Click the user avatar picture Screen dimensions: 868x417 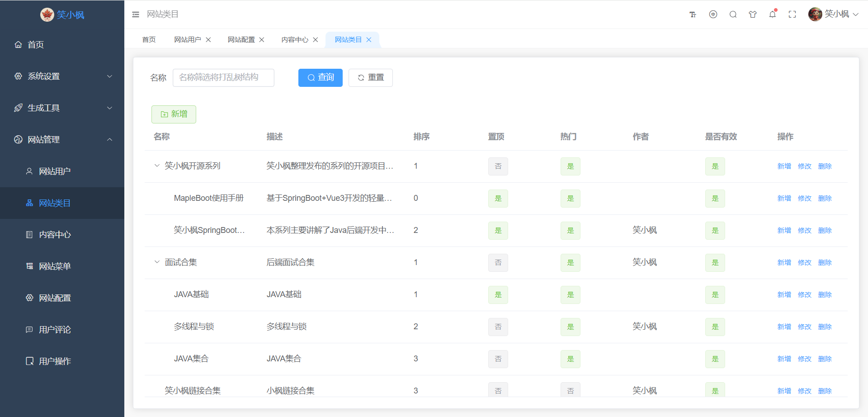point(815,14)
